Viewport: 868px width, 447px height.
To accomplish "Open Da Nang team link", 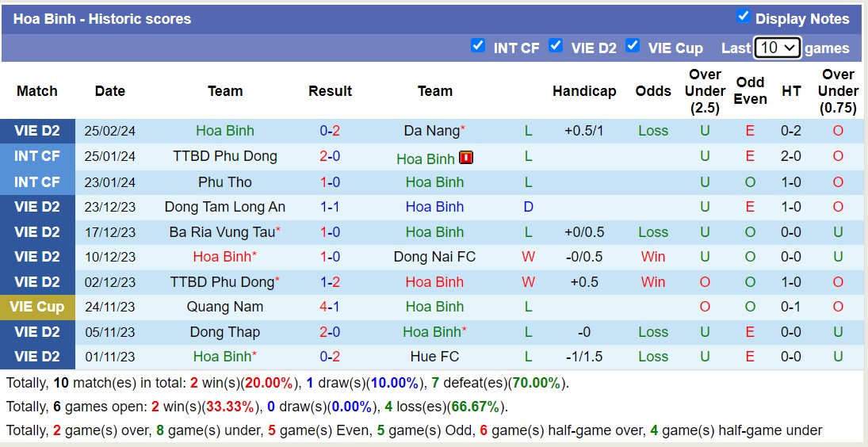I will click(431, 131).
